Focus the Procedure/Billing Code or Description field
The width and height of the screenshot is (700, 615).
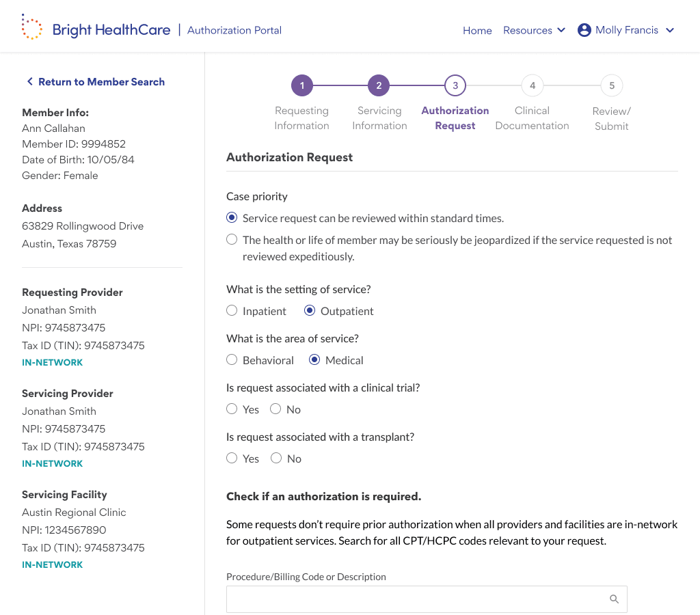(x=427, y=599)
